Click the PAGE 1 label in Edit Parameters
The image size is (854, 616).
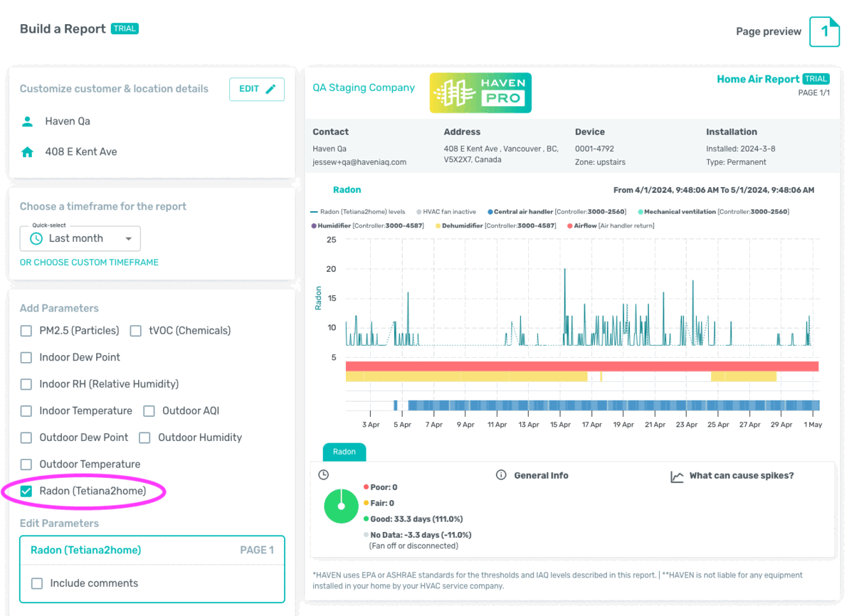257,550
